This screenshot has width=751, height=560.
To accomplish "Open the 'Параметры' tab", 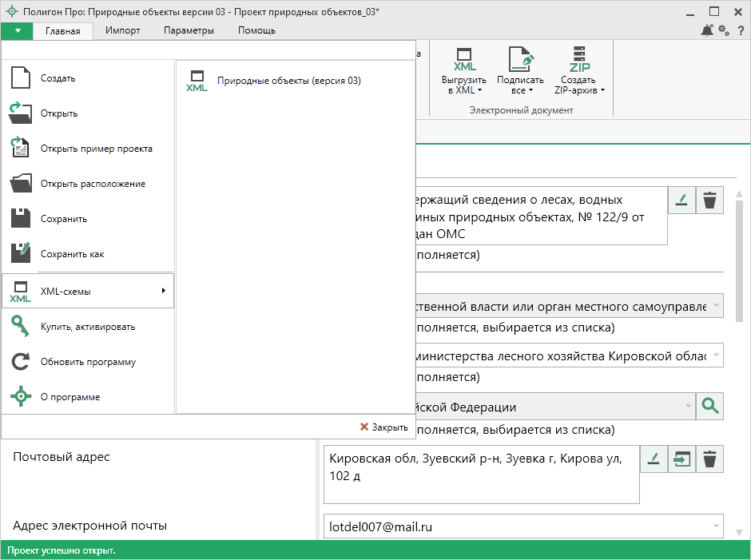I will 189,30.
